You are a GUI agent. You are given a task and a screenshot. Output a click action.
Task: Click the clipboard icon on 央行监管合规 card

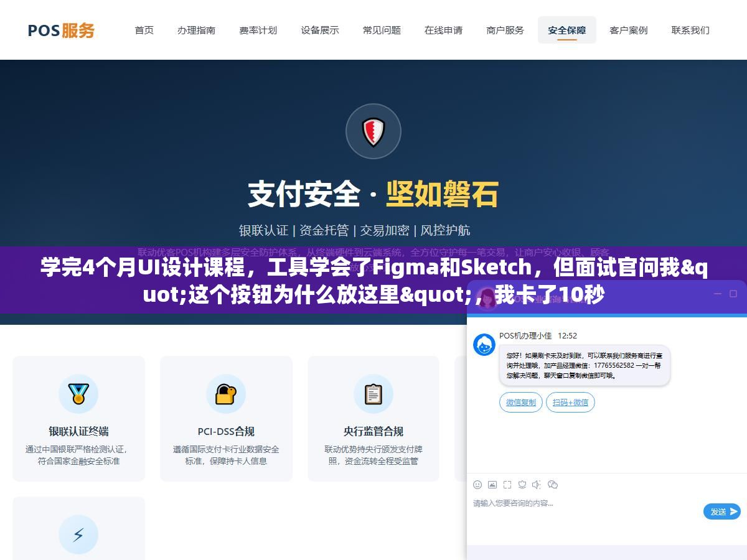tap(374, 394)
